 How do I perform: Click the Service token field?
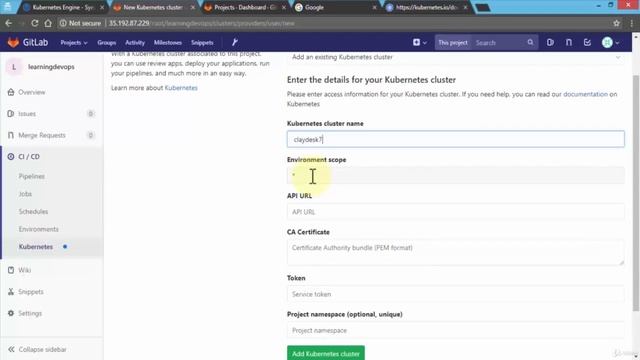click(x=456, y=294)
